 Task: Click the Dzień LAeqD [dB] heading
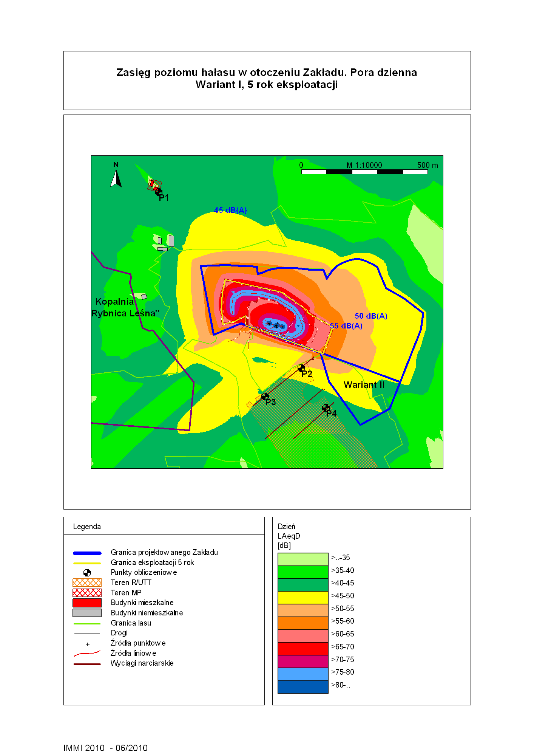point(289,536)
